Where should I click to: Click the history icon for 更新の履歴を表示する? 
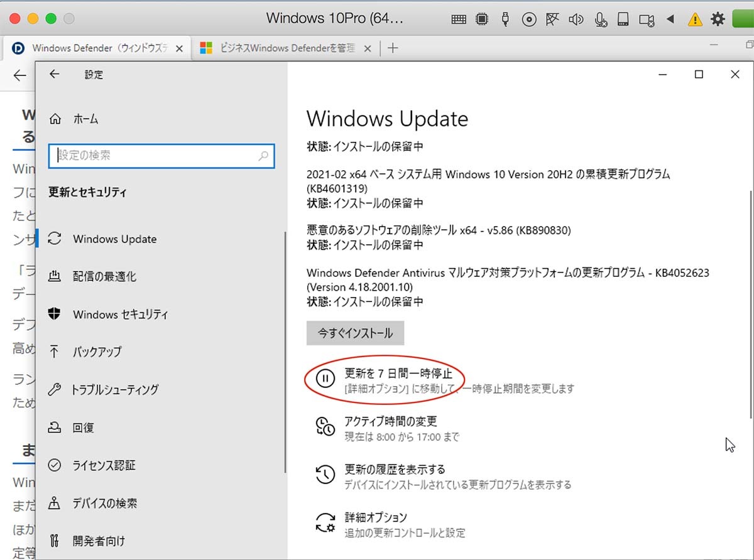[x=325, y=474]
